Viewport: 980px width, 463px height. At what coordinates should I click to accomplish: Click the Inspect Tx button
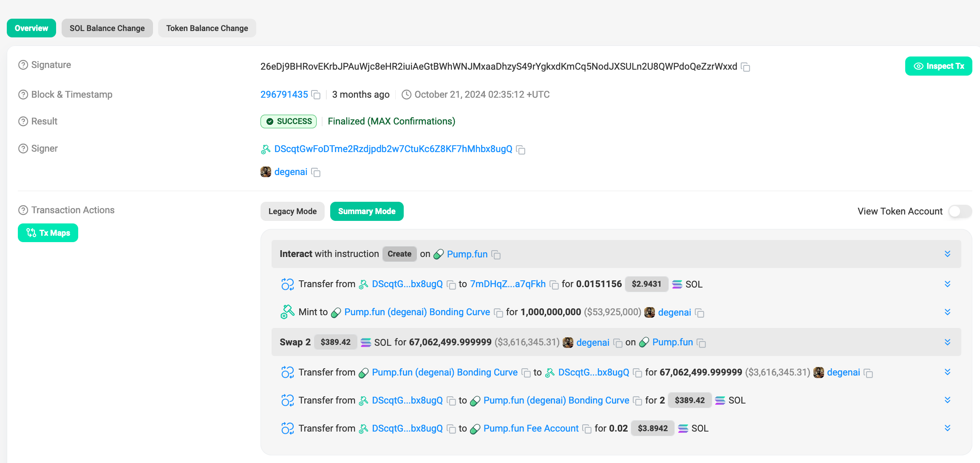click(938, 66)
